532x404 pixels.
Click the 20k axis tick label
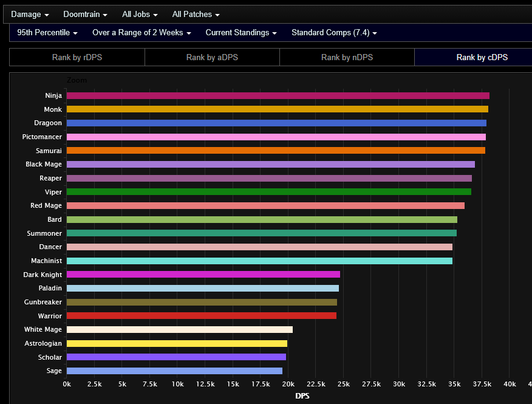(x=288, y=384)
